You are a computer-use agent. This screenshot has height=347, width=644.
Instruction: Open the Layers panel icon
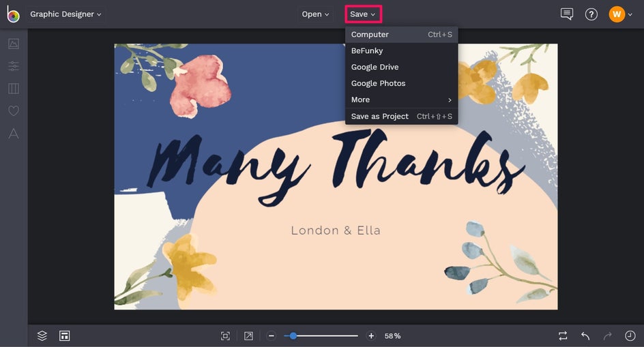(42, 336)
